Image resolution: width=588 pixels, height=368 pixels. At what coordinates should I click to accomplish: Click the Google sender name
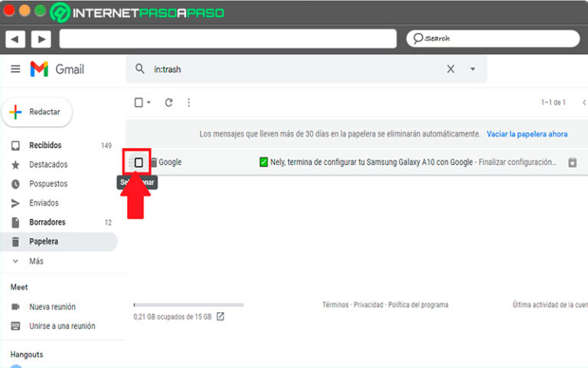coord(170,163)
